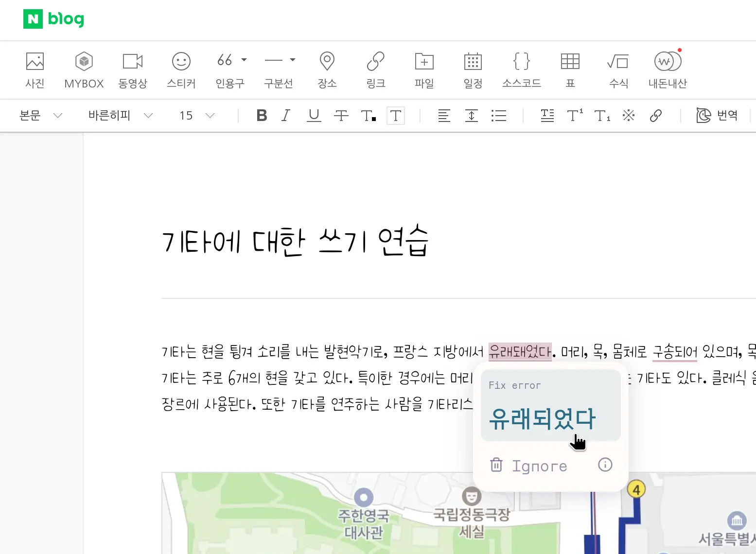Image resolution: width=756 pixels, height=554 pixels.
Task: Open the 번역 translation tool
Action: tap(717, 116)
